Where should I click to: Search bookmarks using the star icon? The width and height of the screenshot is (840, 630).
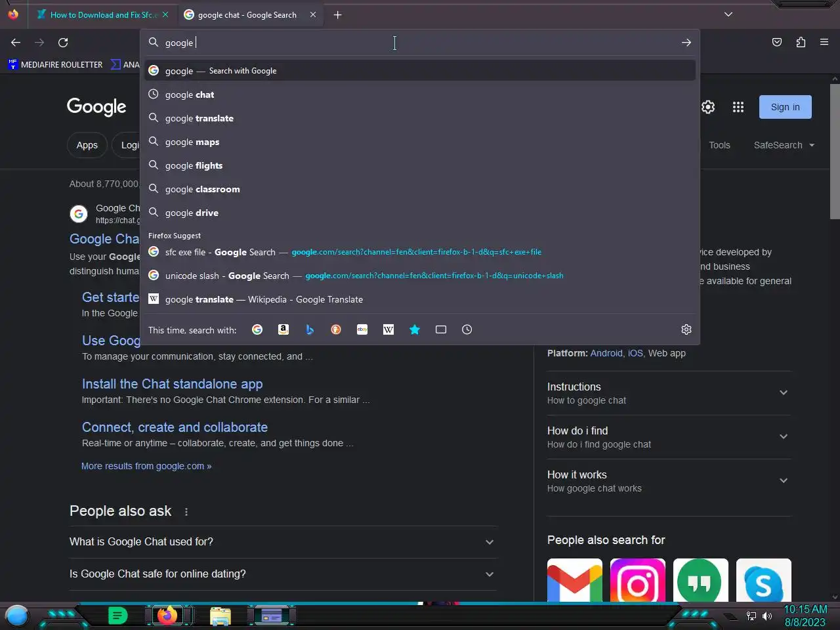(x=415, y=329)
